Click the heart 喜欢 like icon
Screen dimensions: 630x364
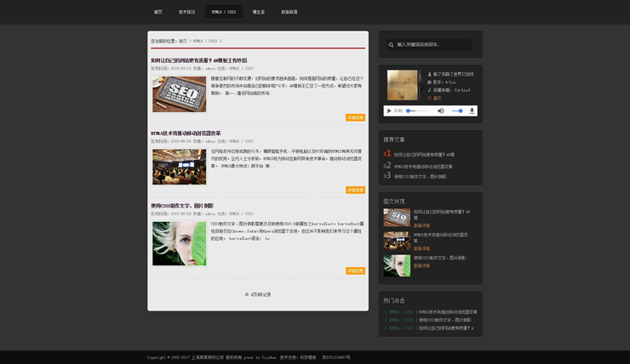click(x=430, y=98)
